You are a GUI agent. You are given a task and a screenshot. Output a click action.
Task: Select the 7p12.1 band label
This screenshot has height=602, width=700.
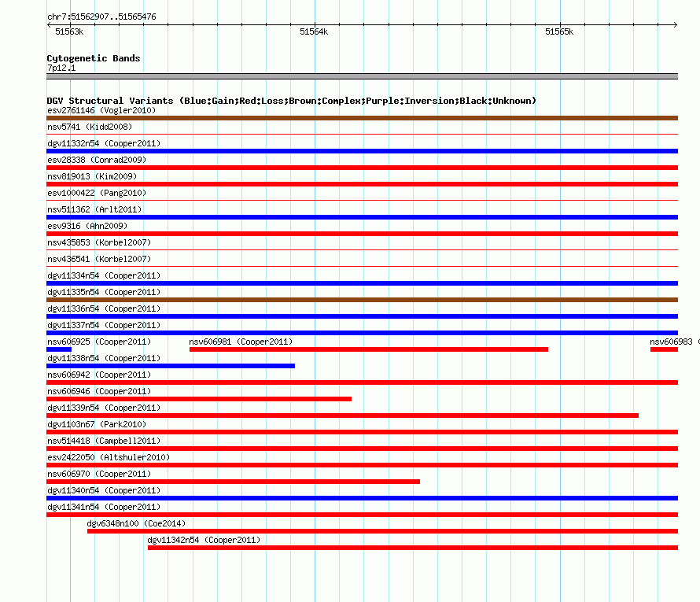(61, 68)
